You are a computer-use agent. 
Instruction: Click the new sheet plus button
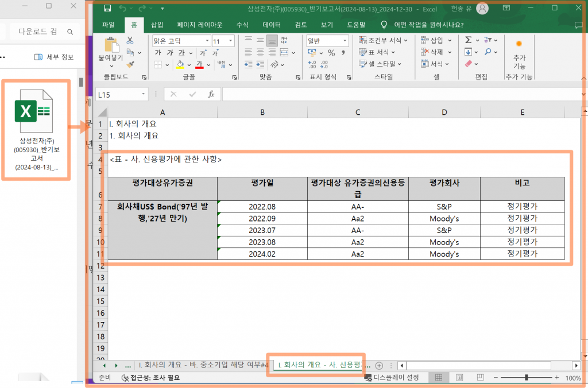[379, 366]
